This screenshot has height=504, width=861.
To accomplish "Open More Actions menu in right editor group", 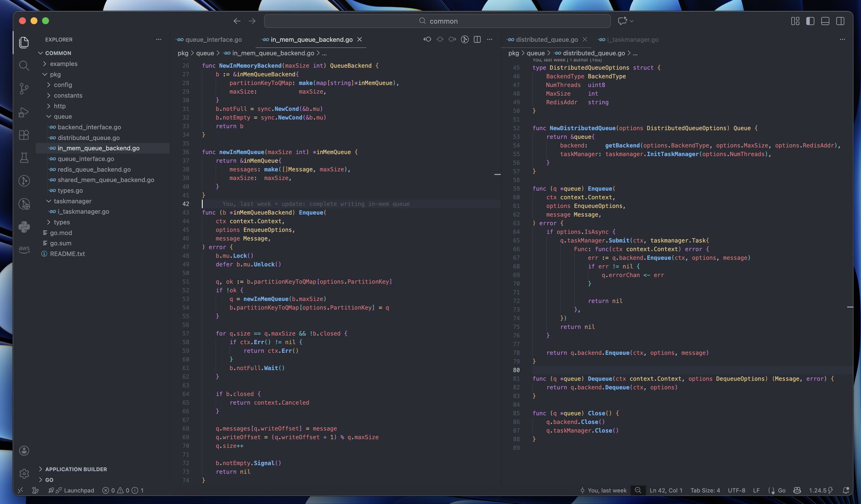I will (842, 40).
